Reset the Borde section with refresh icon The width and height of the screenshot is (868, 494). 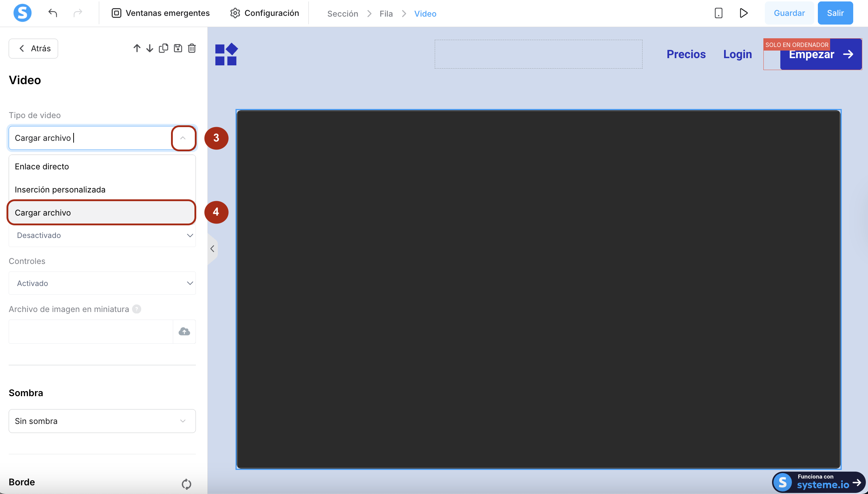click(186, 484)
